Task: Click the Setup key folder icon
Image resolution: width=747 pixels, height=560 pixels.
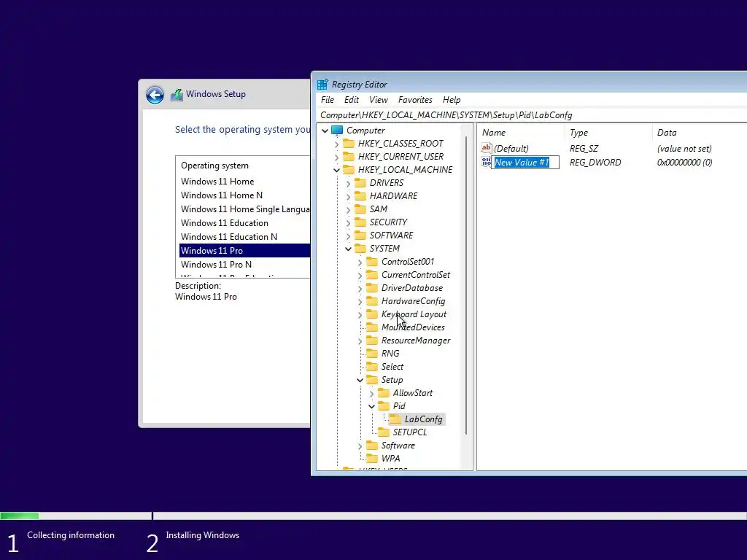Action: coord(372,379)
